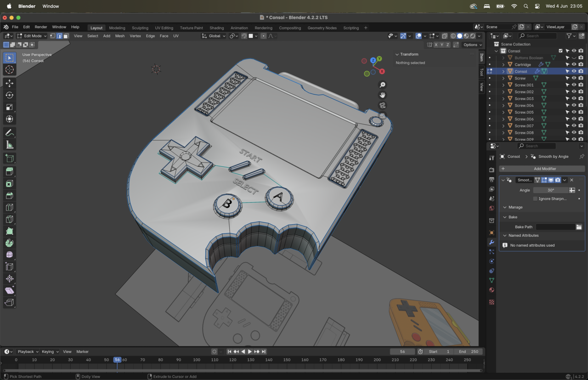This screenshot has height=380, width=588.
Task: Enable Ignore Sharpness checkbox
Action: click(x=535, y=199)
